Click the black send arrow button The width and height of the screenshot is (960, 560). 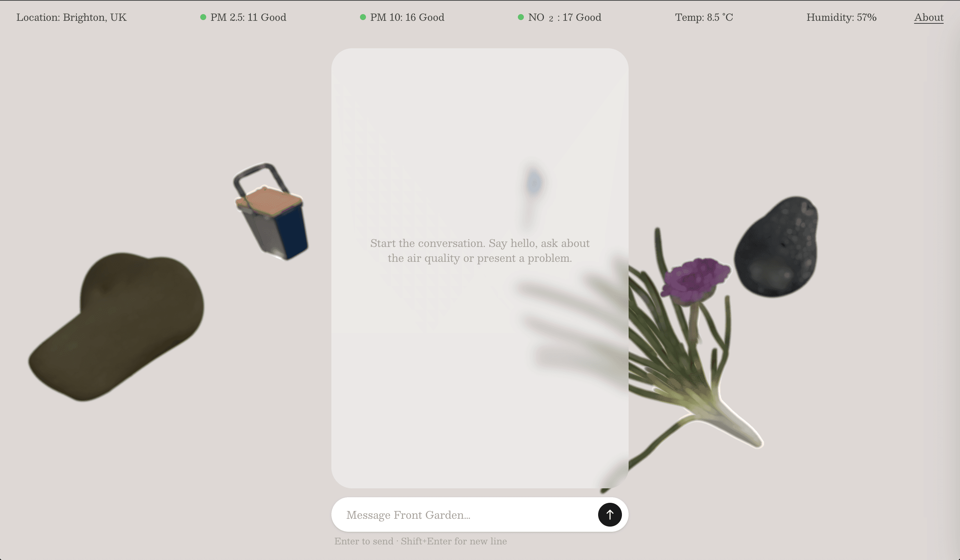610,515
